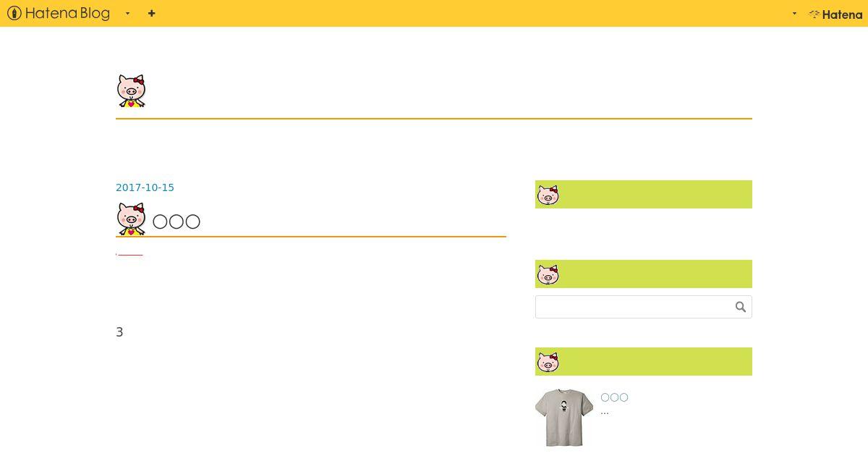Open the ○○○ post title
The image size is (868, 456).
(176, 221)
